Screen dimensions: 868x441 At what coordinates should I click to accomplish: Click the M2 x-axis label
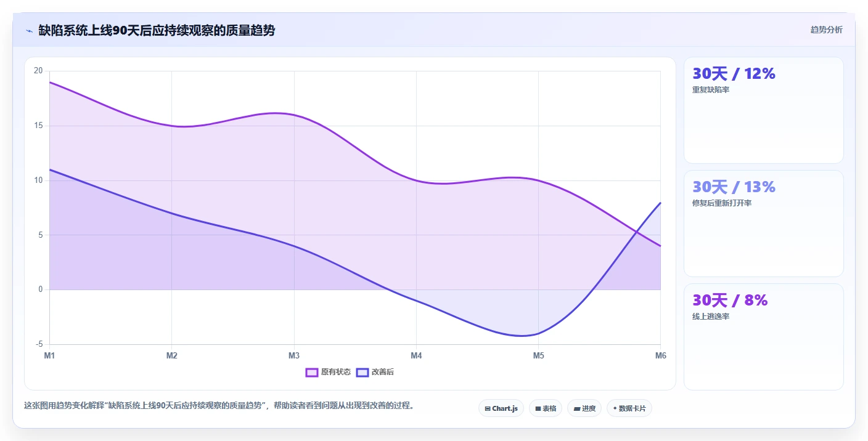[x=171, y=355]
